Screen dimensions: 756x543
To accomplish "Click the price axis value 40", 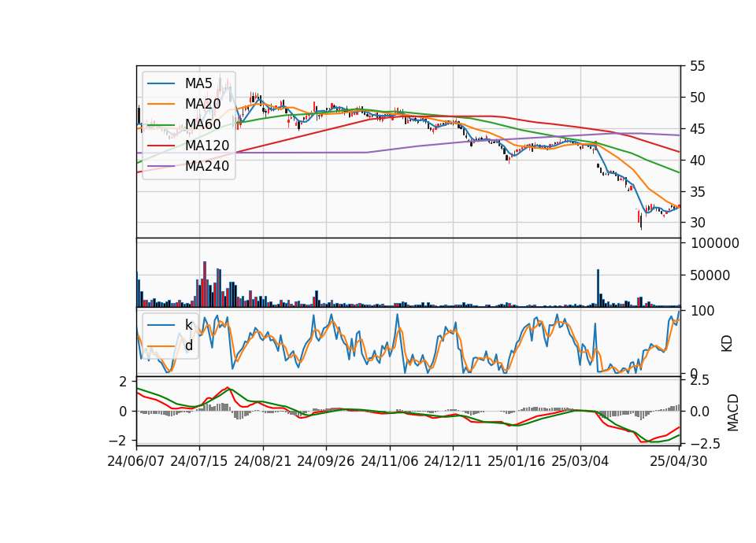I will (698, 161).
